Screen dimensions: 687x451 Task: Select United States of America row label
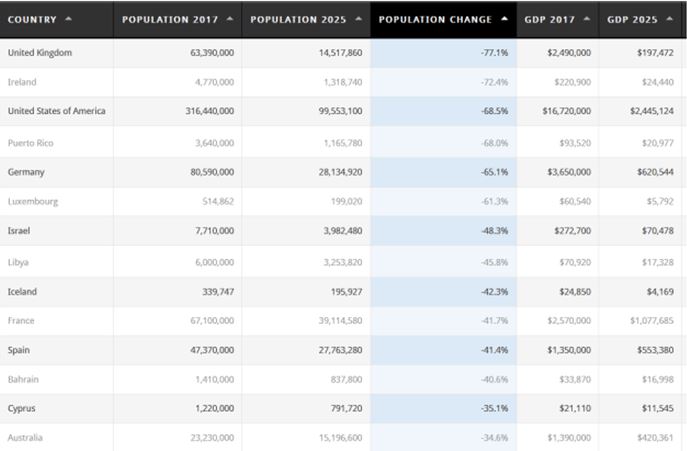(x=56, y=111)
